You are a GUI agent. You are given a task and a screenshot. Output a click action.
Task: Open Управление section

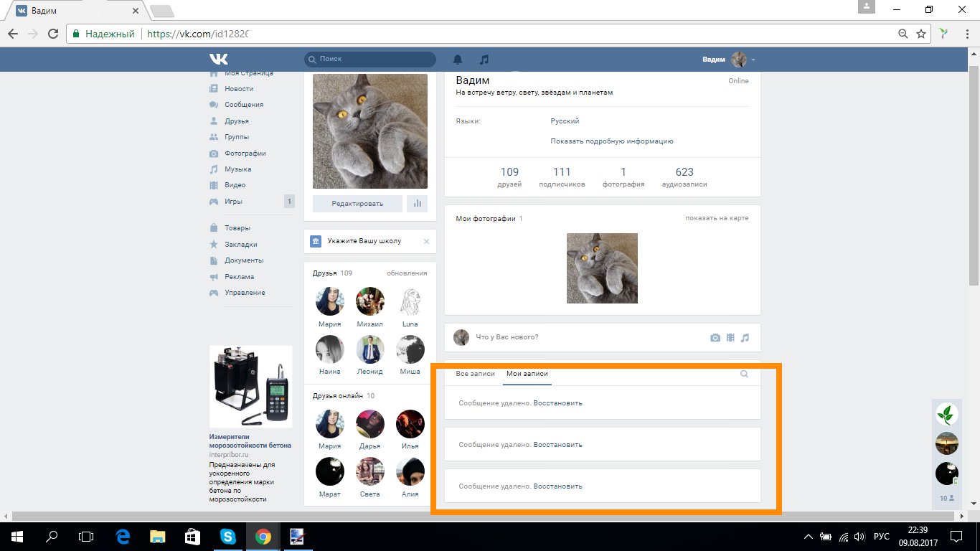tap(245, 293)
